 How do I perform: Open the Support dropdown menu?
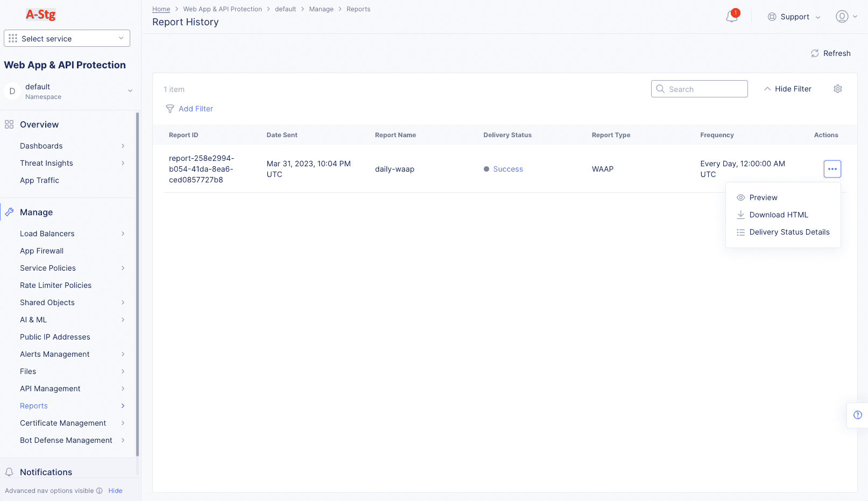(794, 17)
